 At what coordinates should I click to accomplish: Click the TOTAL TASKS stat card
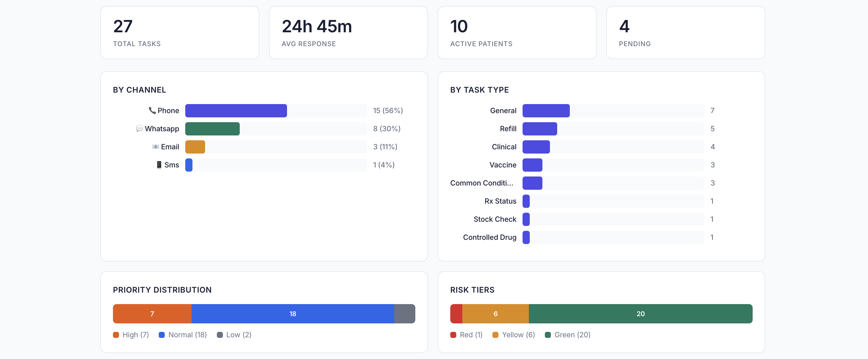click(x=180, y=32)
